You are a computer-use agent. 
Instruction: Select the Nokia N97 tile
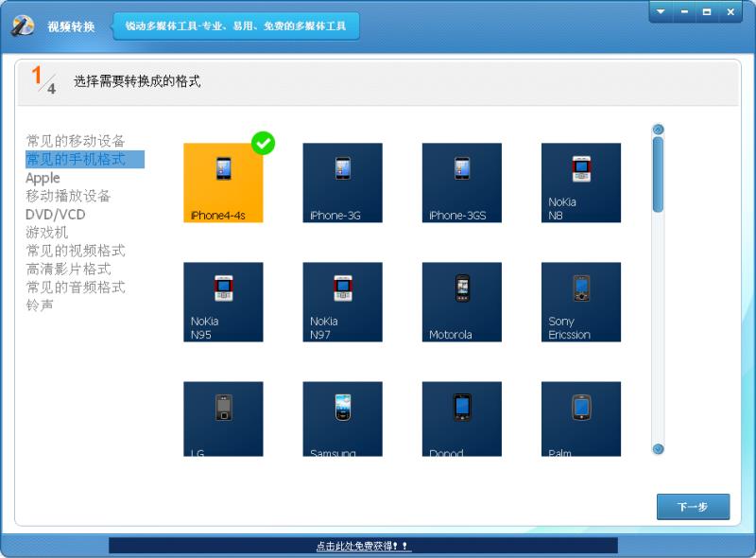(342, 302)
